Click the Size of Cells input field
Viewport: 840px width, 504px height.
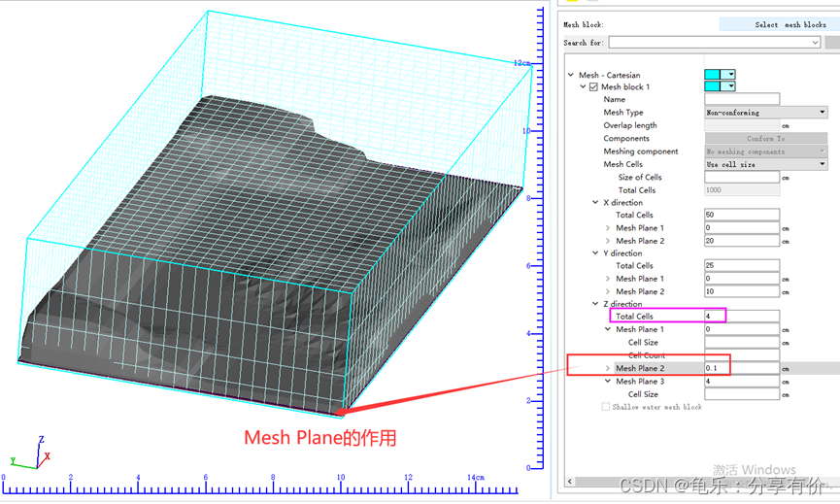tap(742, 178)
